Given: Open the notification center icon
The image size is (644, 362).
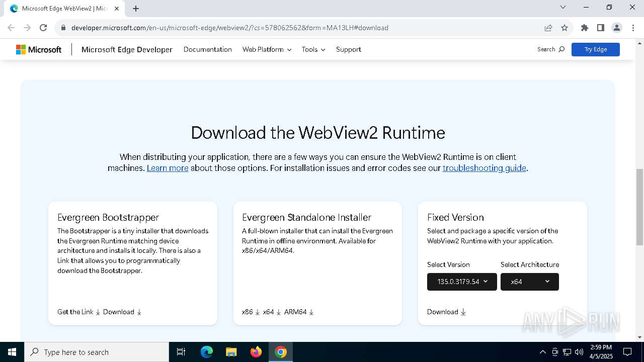Looking at the screenshot, I should (x=627, y=352).
